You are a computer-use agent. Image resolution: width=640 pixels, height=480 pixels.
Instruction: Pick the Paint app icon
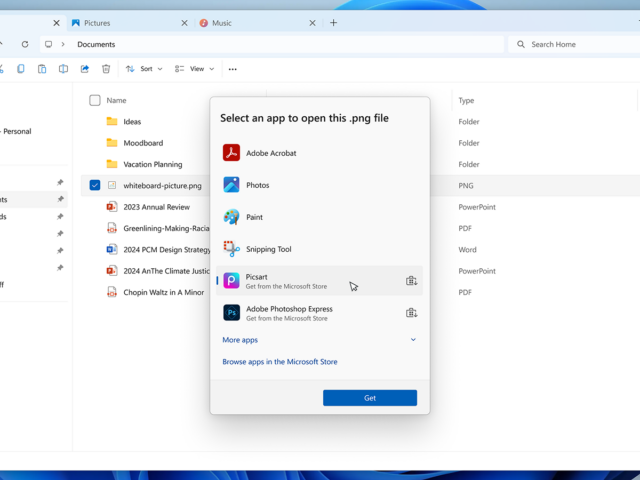[231, 217]
